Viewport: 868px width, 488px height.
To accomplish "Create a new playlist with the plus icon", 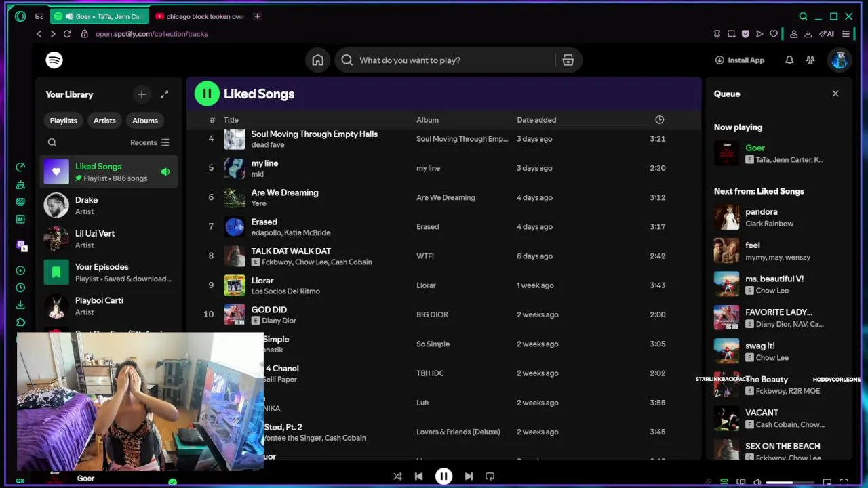I will [x=141, y=94].
